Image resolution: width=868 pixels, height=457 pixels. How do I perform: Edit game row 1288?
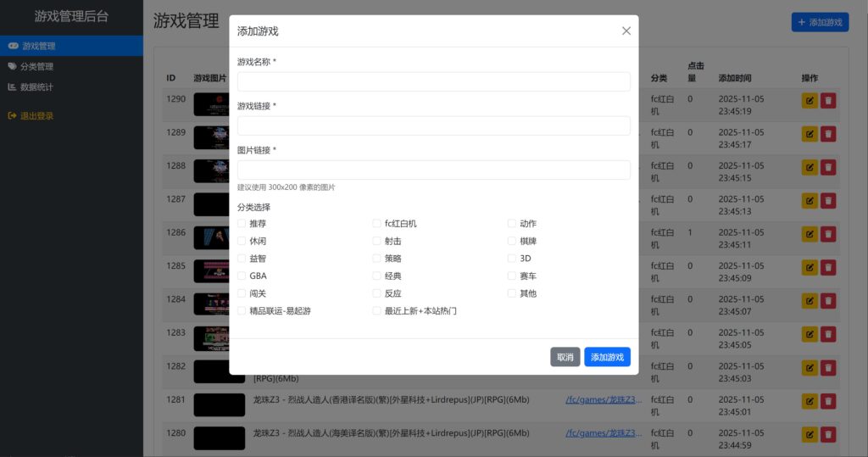coord(810,167)
